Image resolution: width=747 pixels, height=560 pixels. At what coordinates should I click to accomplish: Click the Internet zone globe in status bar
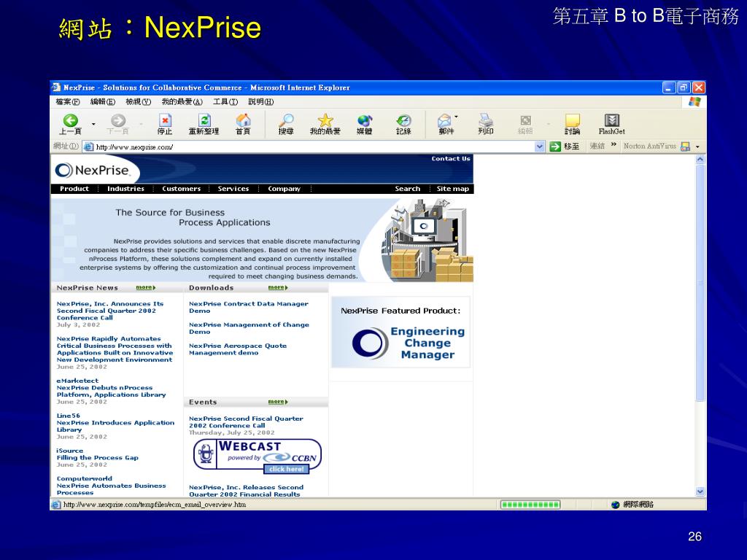pos(615,505)
